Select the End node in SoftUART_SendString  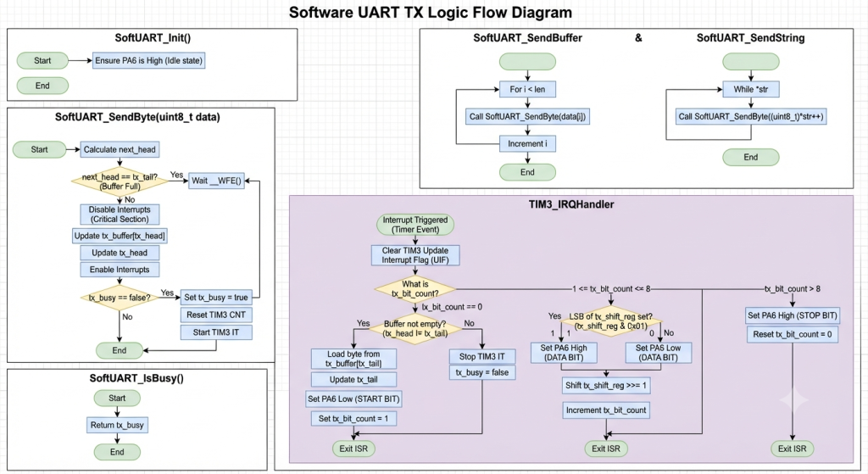751,157
